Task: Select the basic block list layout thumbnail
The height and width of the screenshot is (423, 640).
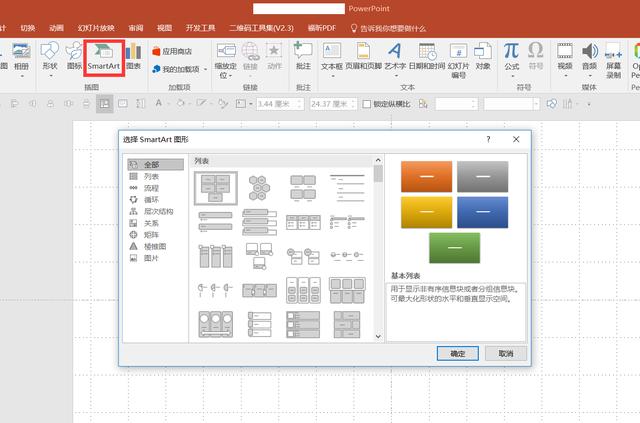Action: click(x=216, y=188)
